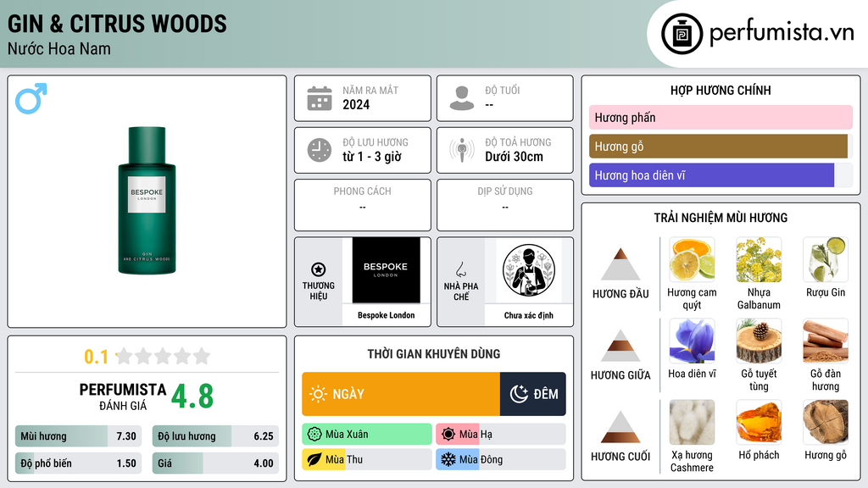Viewport: 868px width, 488px height.
Task: Click the green 4.8 Perfumista score
Action: tap(192, 396)
